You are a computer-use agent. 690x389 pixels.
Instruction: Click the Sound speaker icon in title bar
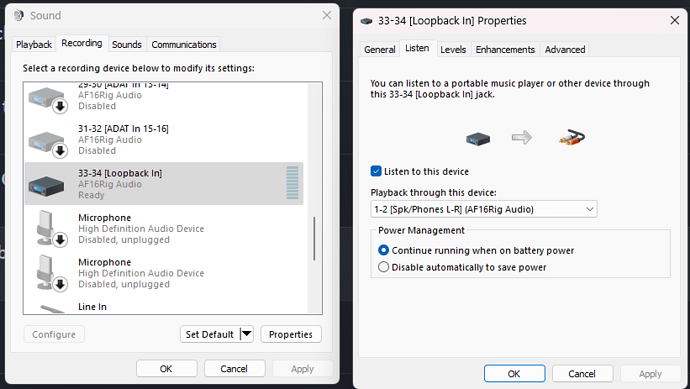point(18,15)
